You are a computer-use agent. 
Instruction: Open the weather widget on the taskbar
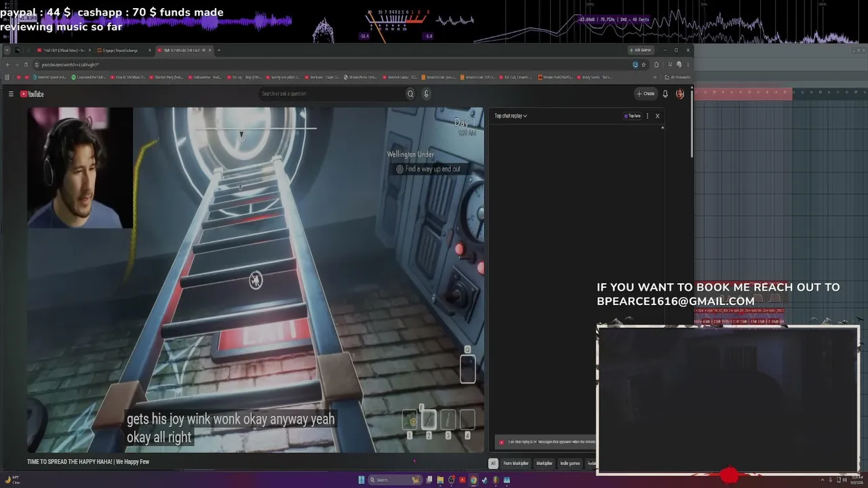coord(14,480)
